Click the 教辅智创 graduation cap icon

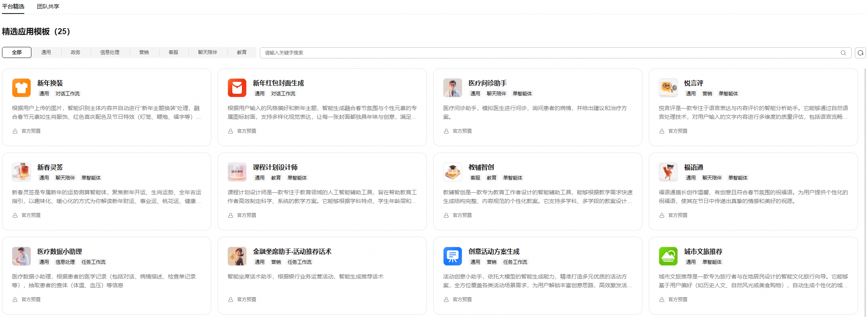(x=453, y=172)
